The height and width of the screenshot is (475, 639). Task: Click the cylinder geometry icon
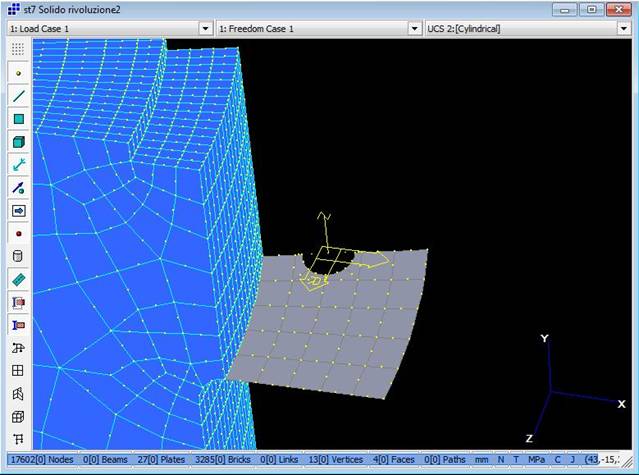(x=18, y=256)
